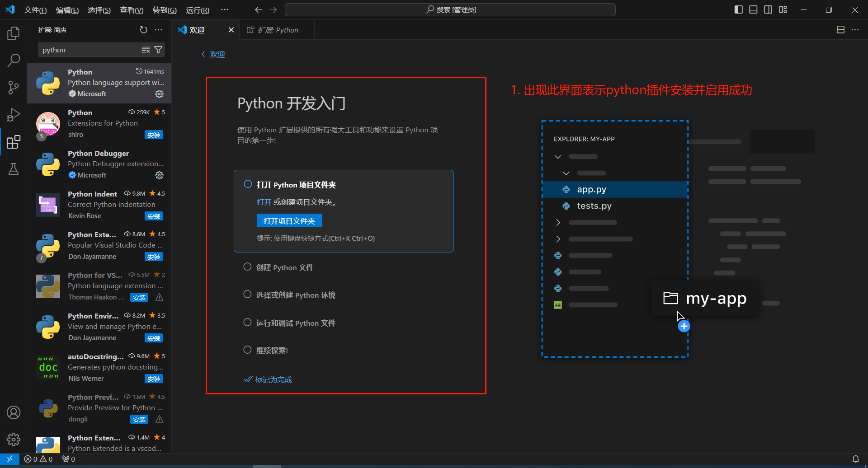Clear extension search results icon
This screenshot has height=468, width=868.
(146, 50)
